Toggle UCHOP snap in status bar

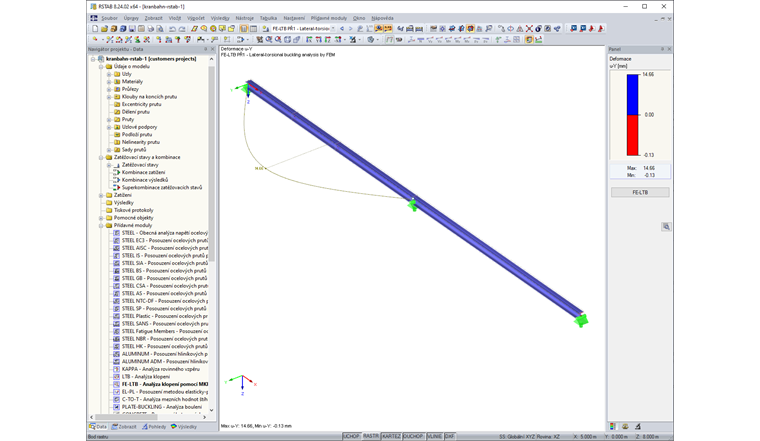click(x=351, y=437)
